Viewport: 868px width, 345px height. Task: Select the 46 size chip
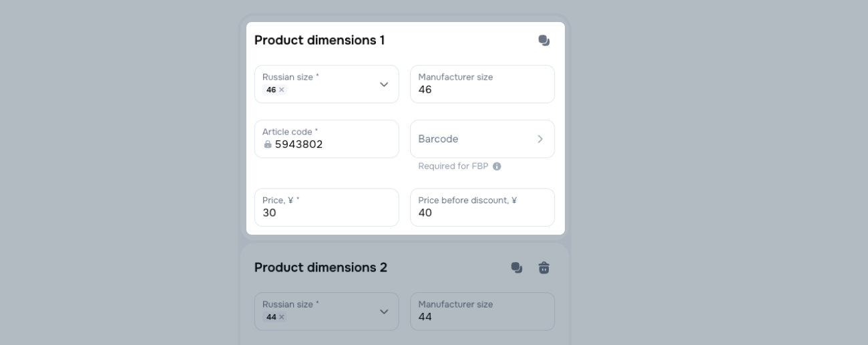271,90
